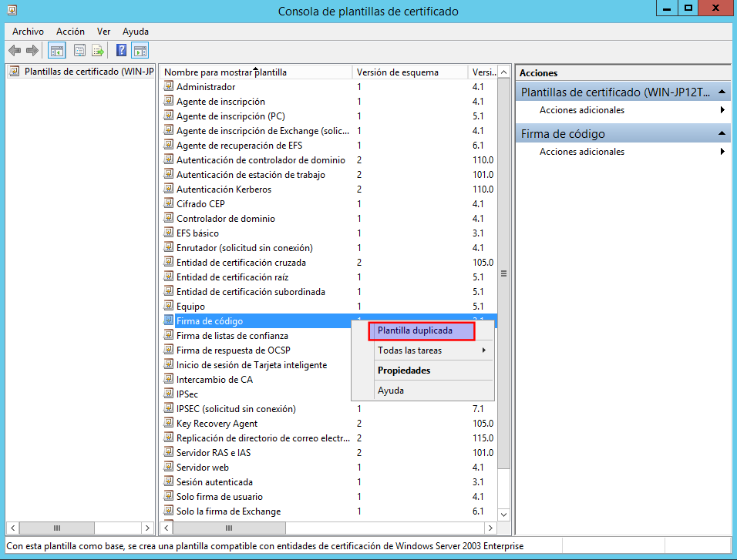Click the Export list toolbar icon
This screenshot has height=560, width=737.
click(x=98, y=51)
